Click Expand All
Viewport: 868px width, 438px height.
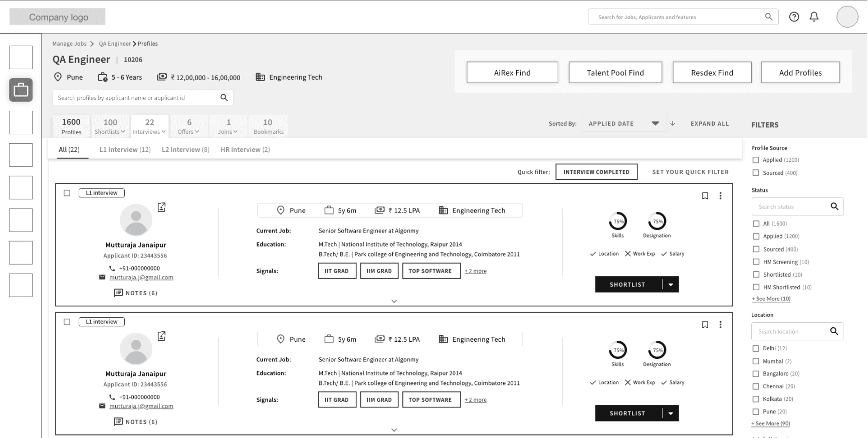pyautogui.click(x=710, y=123)
